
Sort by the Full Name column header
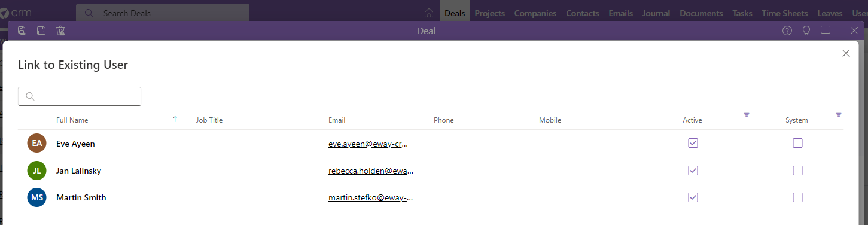click(x=72, y=120)
